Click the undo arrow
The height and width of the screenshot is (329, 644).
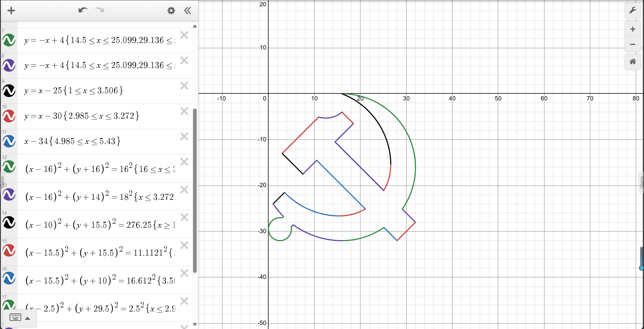[x=83, y=10]
